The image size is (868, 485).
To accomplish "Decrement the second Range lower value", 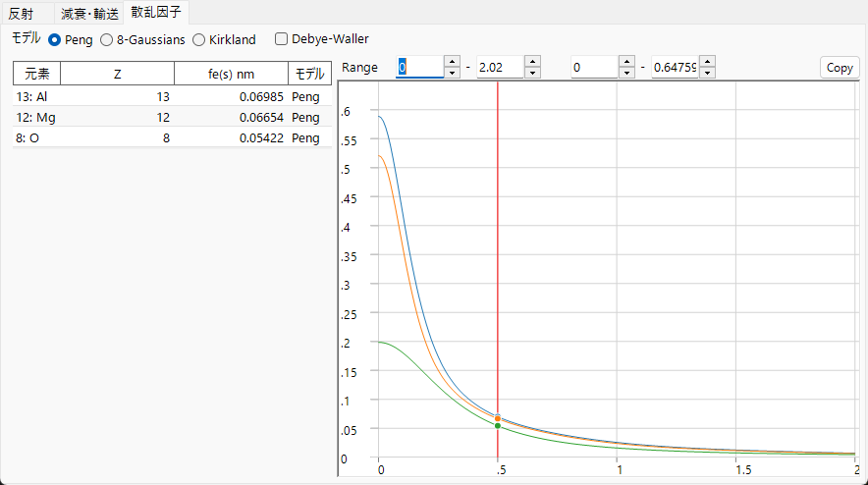I will 626,73.
